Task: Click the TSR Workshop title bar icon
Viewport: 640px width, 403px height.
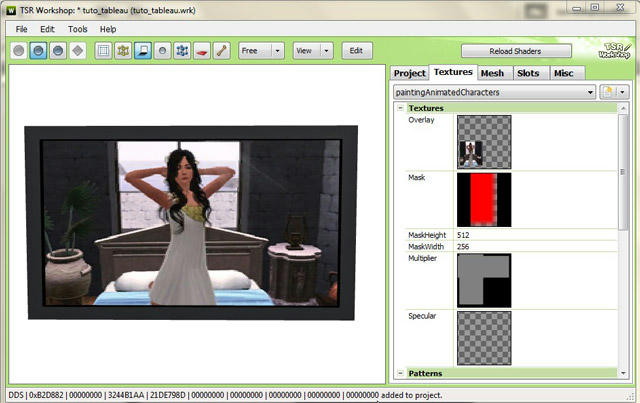Action: [x=11, y=10]
